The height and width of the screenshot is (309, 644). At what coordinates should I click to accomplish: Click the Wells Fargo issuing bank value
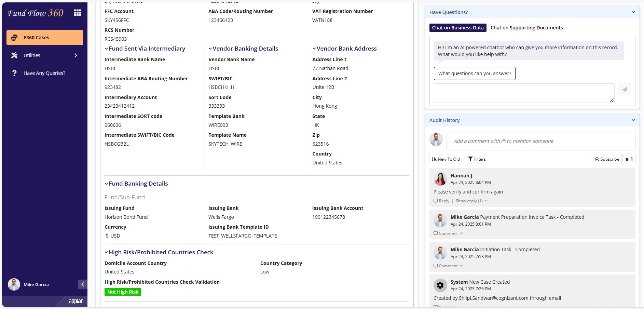[221, 217]
